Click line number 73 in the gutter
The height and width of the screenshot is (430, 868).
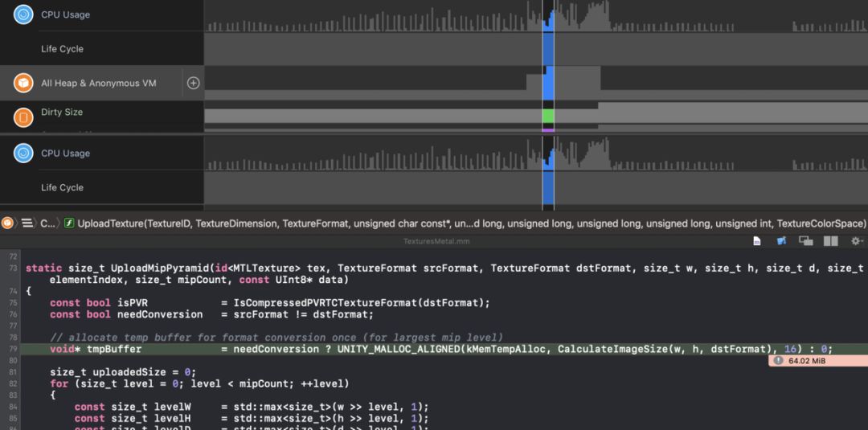tap(14, 268)
